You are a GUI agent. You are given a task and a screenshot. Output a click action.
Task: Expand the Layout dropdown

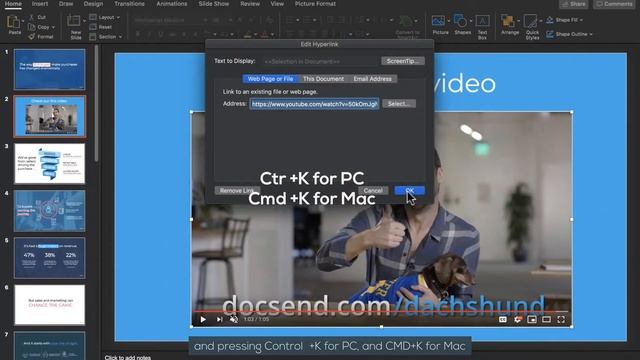point(118,18)
